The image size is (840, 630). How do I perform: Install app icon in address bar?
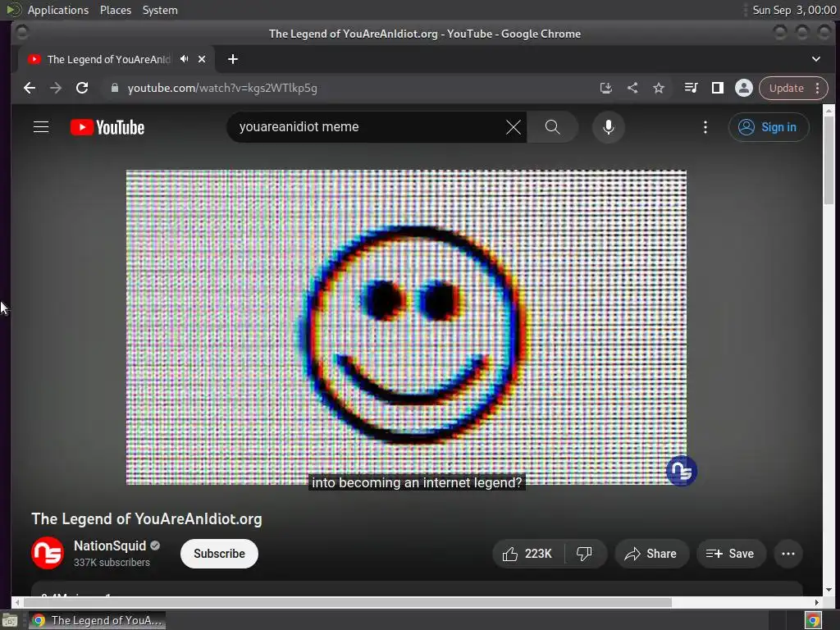(606, 88)
